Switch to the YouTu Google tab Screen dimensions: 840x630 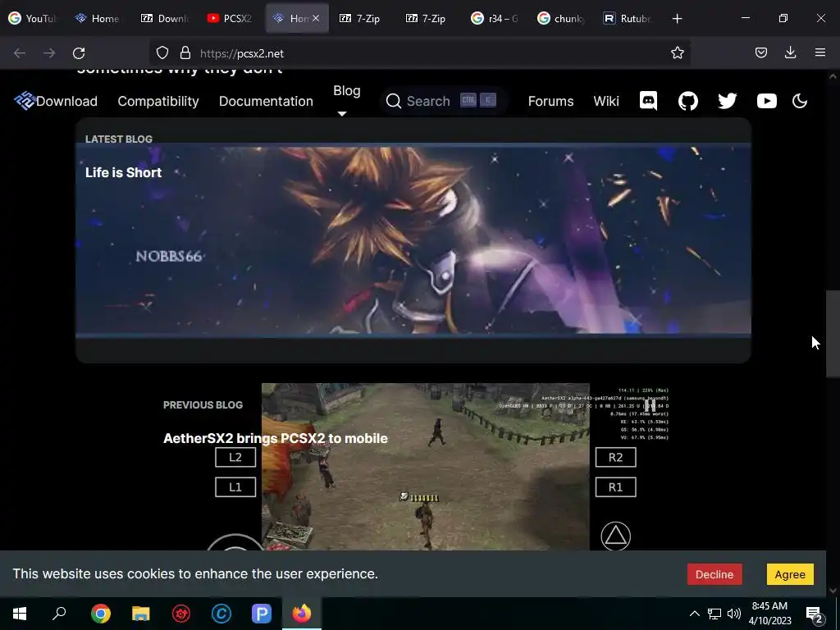33,19
